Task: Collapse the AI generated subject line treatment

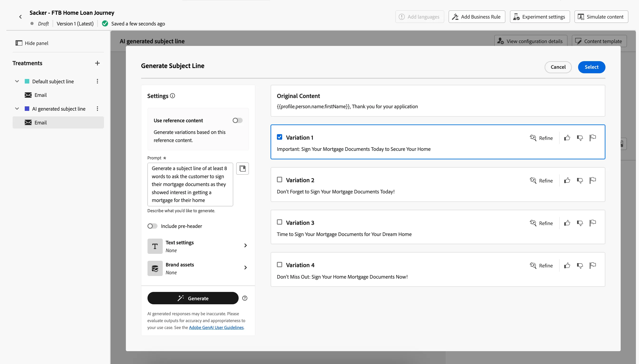Action: (x=17, y=109)
